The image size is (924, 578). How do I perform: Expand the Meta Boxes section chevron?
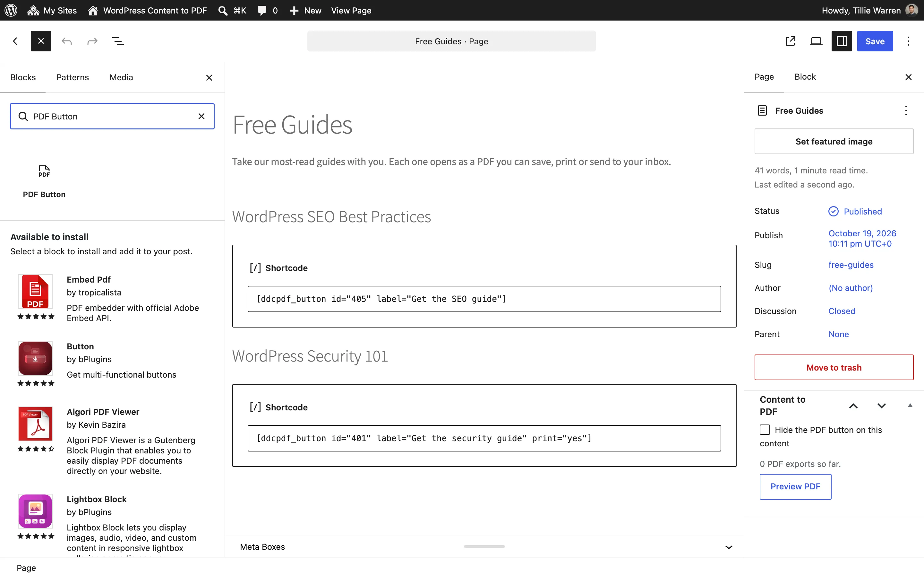729,547
